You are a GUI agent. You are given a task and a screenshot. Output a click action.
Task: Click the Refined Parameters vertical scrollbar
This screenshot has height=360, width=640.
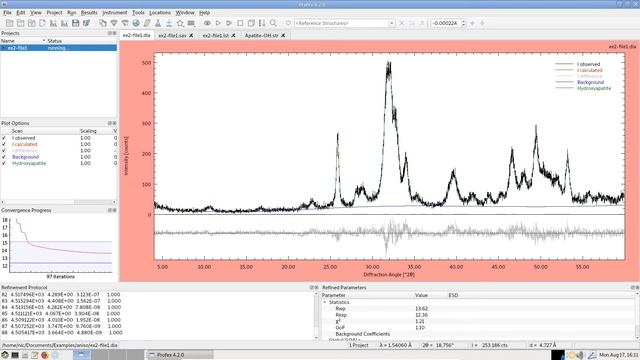[x=637, y=316]
